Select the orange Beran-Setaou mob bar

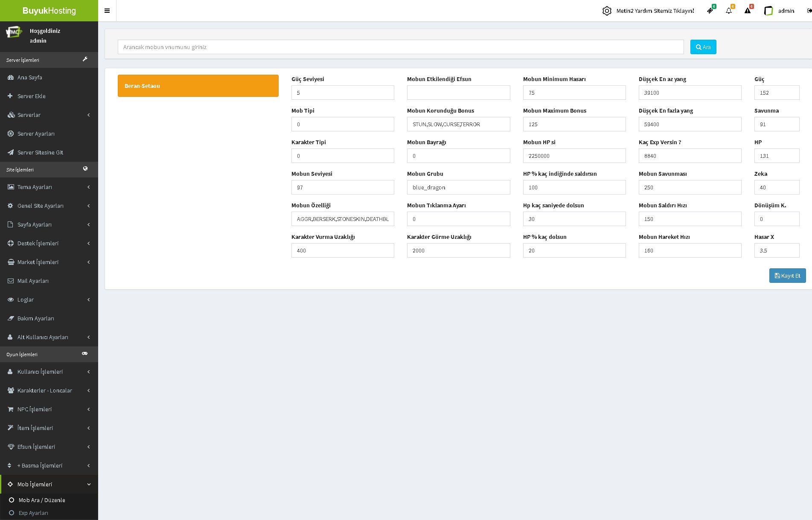pos(198,86)
